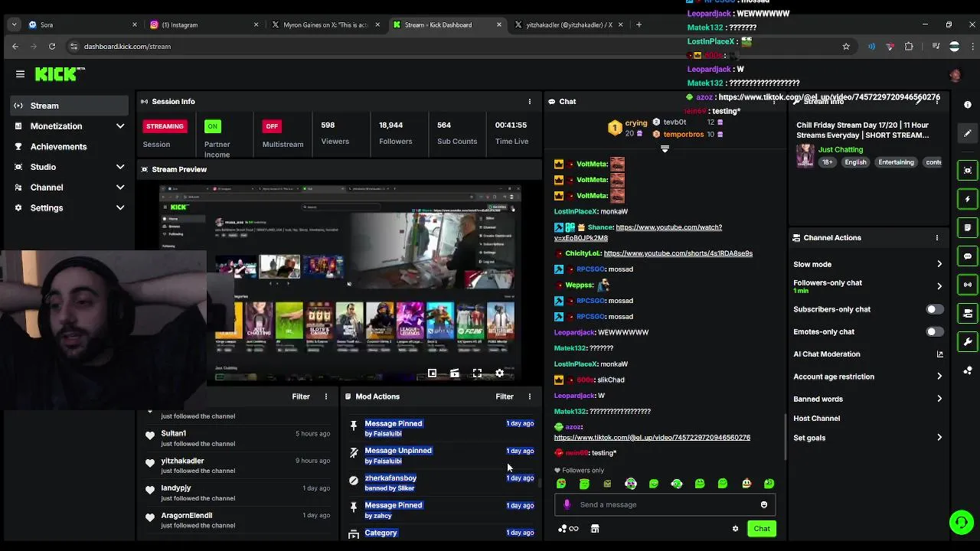This screenshot has width=980, height=551.
Task: Toggle the wrench panel icon in the right sidebar
Action: (968, 342)
